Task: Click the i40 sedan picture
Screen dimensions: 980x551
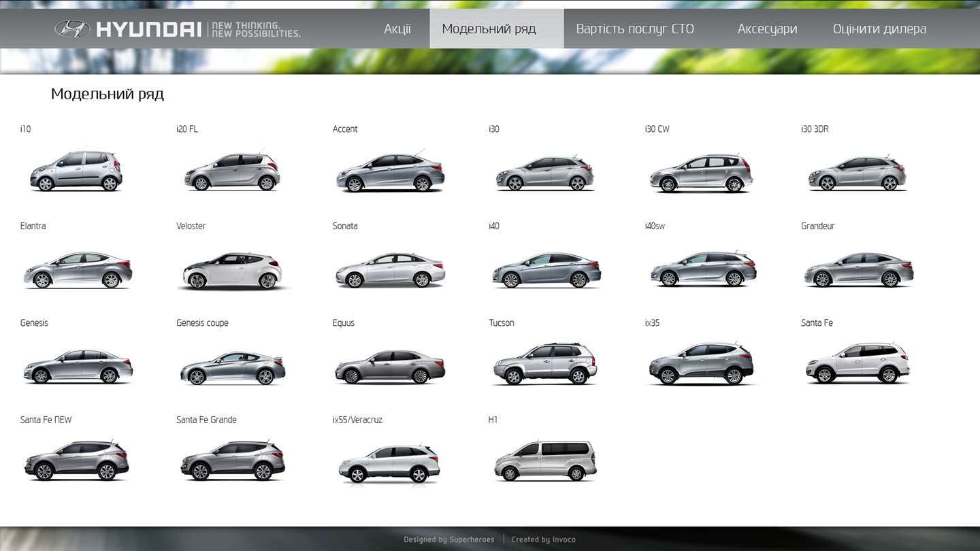Action: coord(546,270)
